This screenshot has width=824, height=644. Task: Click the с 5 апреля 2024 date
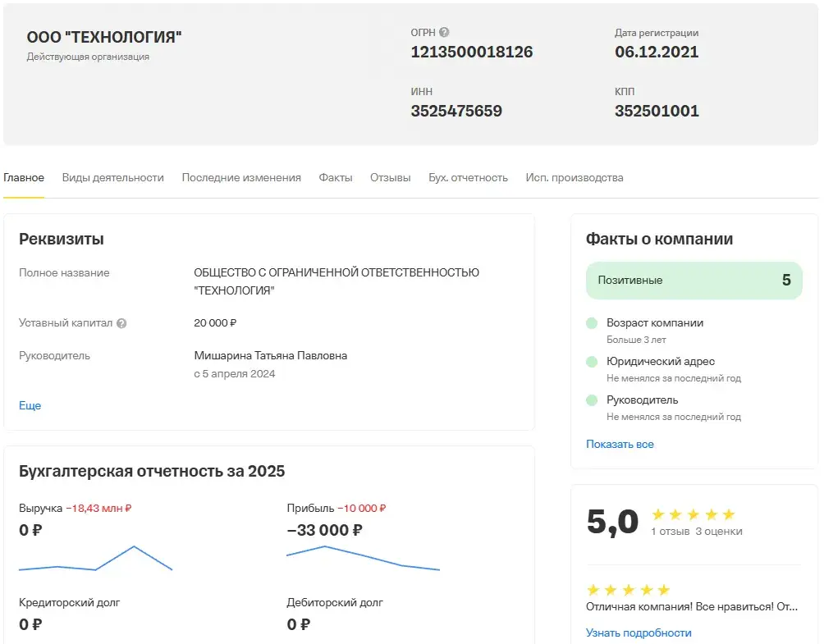click(235, 374)
